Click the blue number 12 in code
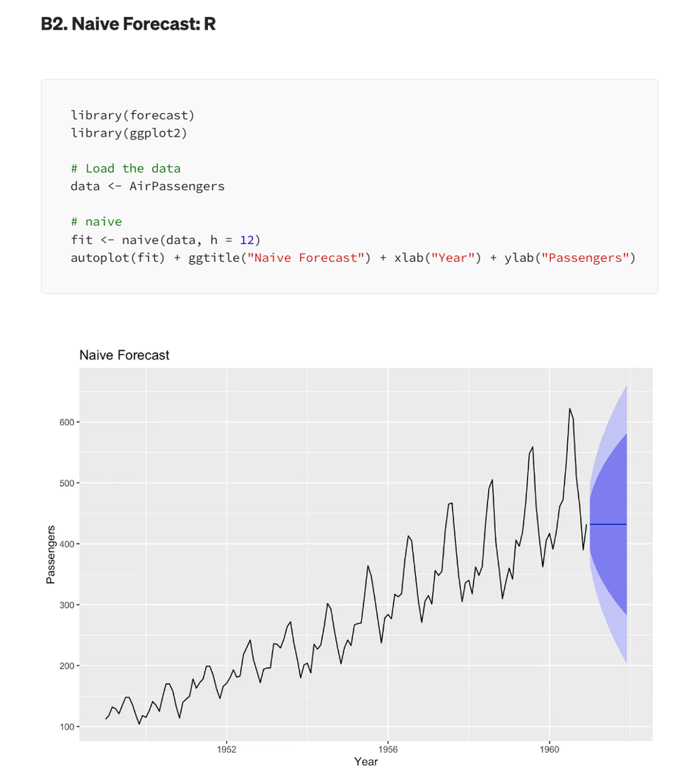Screen dimensions: 679x784 coord(247,240)
